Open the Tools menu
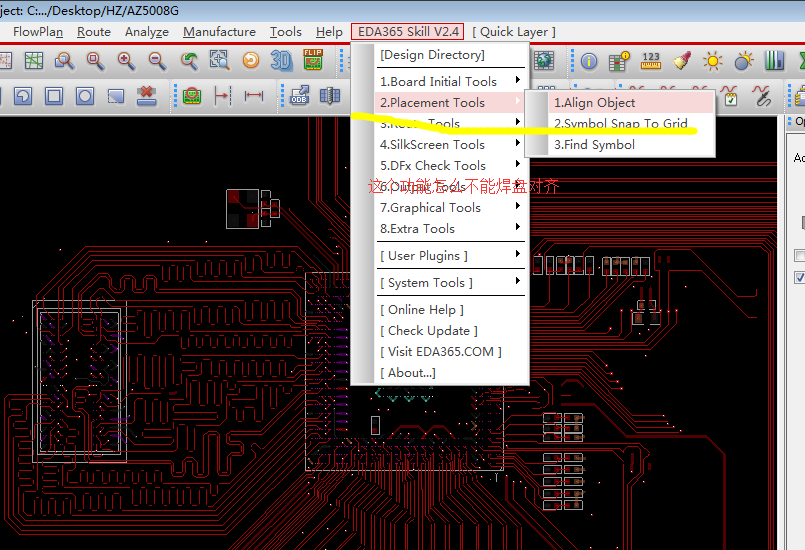Viewport: 805px width, 550px height. click(286, 32)
